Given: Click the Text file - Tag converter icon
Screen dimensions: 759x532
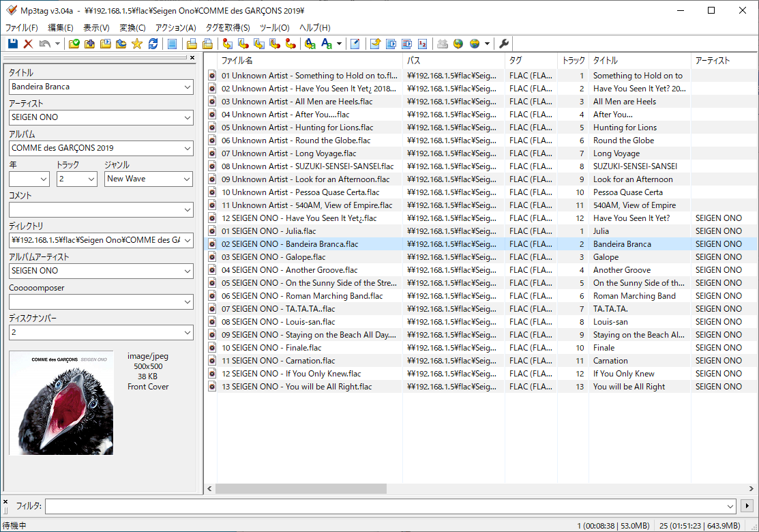Looking at the screenshot, I should pyautogui.click(x=275, y=44).
